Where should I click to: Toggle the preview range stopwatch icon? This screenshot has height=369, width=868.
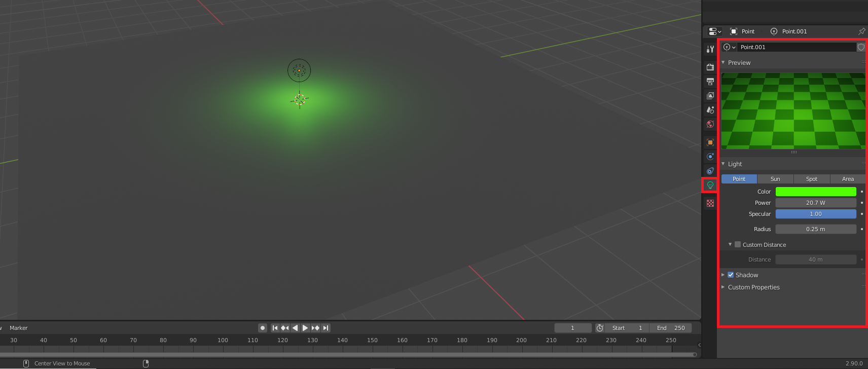coord(600,328)
